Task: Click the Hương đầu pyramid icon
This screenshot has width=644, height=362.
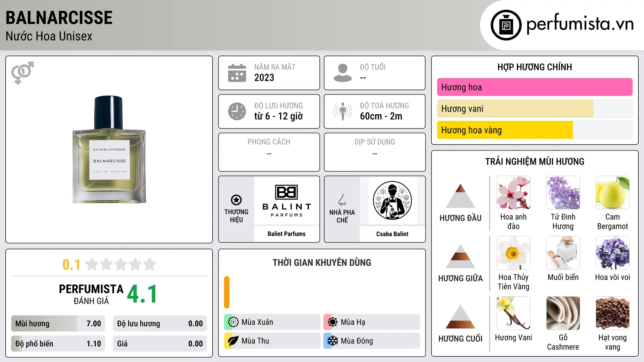Action: tap(460, 196)
